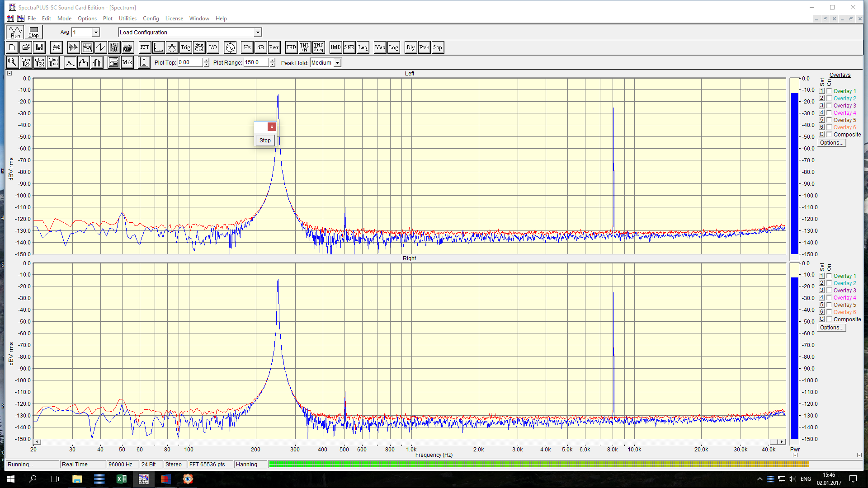
Task: Click the Run waveform button
Action: 15,32
